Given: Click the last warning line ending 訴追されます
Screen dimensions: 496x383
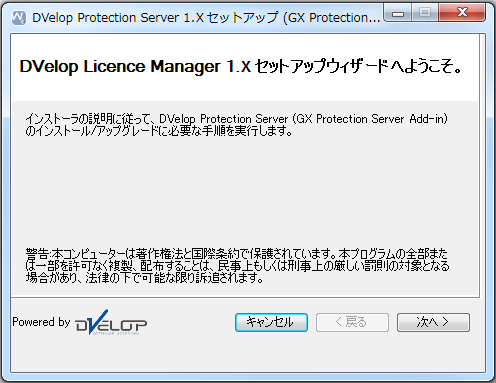Looking at the screenshot, I should point(144,277).
